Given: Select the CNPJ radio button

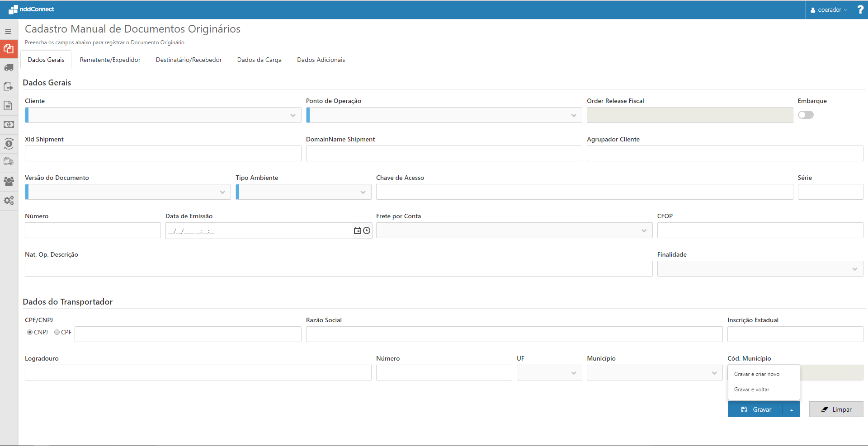Looking at the screenshot, I should [30, 332].
